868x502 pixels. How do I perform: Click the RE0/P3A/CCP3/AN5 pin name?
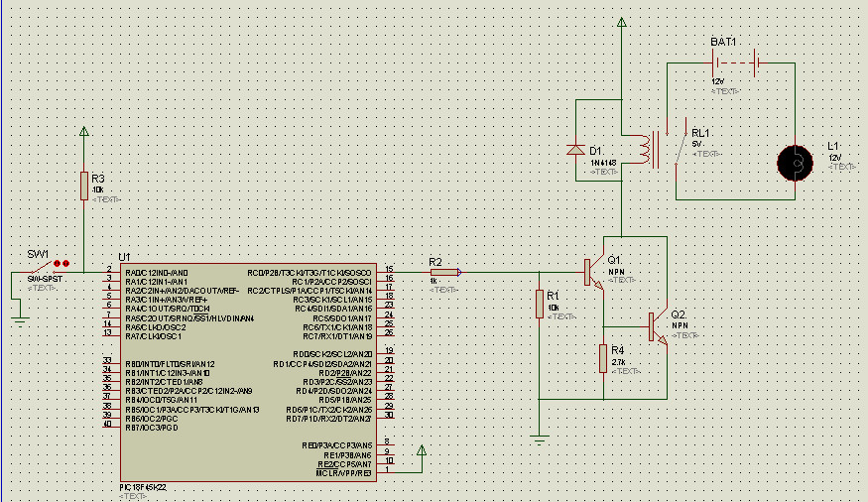(x=337, y=445)
